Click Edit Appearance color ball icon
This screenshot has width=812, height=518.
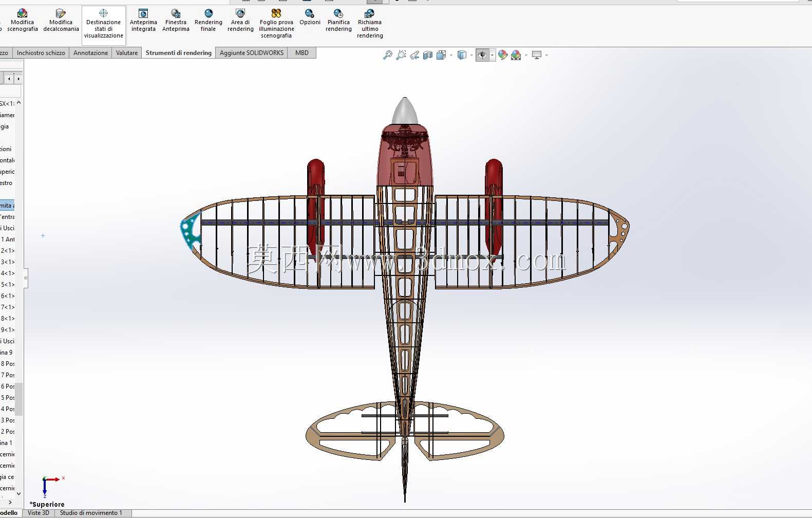tap(503, 55)
